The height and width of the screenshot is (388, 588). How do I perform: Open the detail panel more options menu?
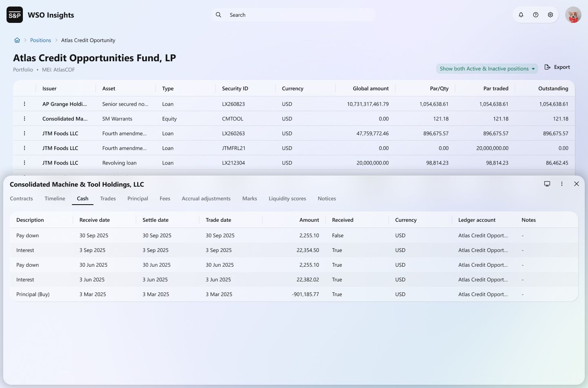(x=562, y=184)
